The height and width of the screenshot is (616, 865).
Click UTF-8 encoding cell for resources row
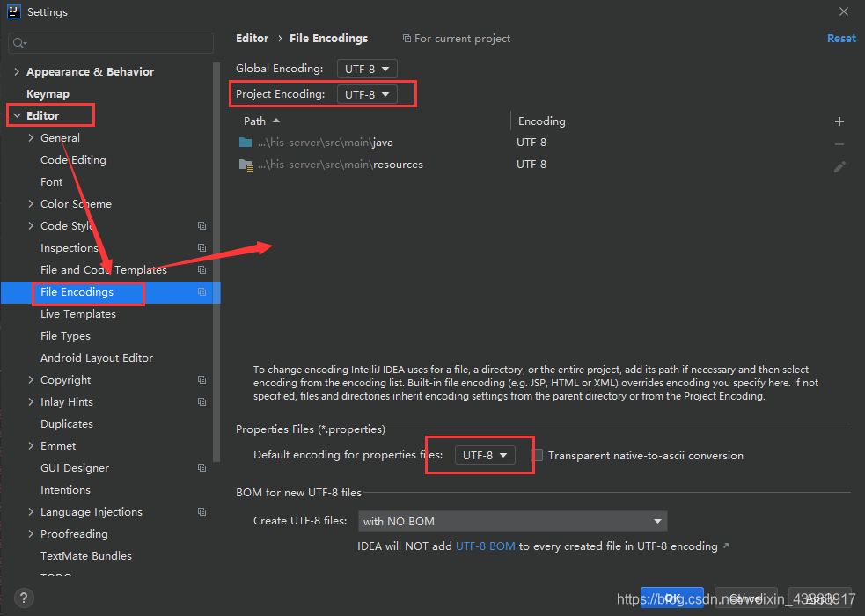[531, 165]
